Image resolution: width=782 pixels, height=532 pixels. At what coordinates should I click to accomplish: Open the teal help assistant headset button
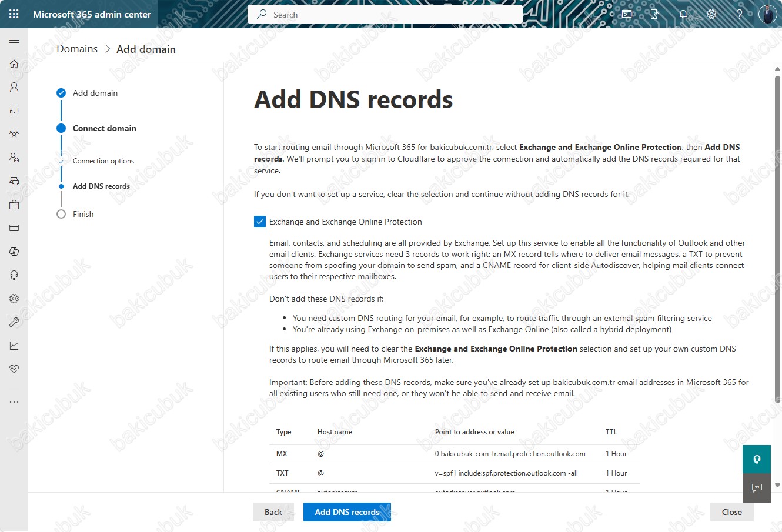[757, 459]
